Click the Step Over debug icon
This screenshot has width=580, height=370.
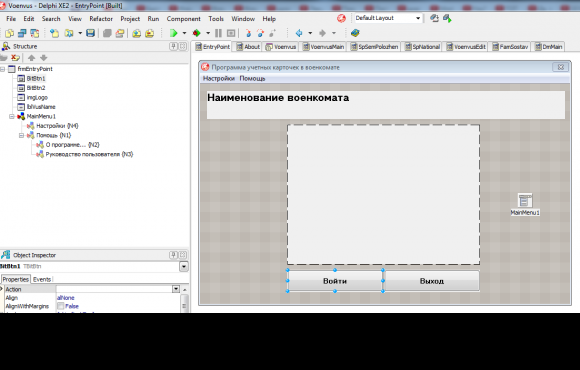click(x=260, y=33)
